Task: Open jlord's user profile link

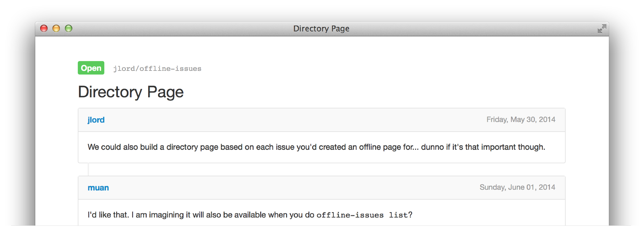Action: [x=96, y=120]
